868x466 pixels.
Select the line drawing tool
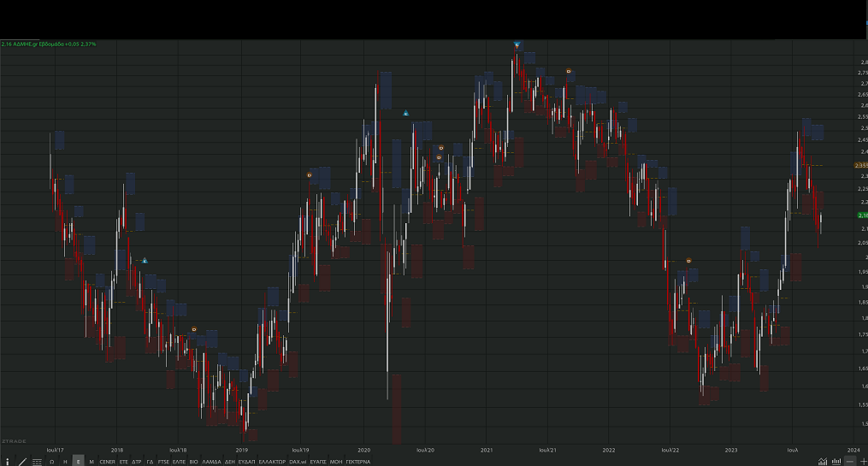coord(22,461)
